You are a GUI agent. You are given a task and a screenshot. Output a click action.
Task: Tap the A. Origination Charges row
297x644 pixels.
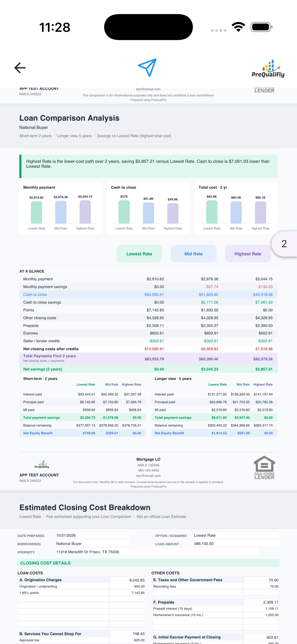[81, 580]
